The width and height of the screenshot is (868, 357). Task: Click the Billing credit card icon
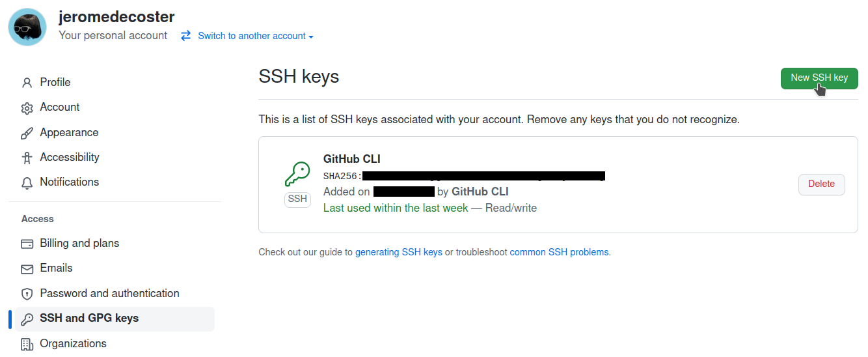click(27, 244)
